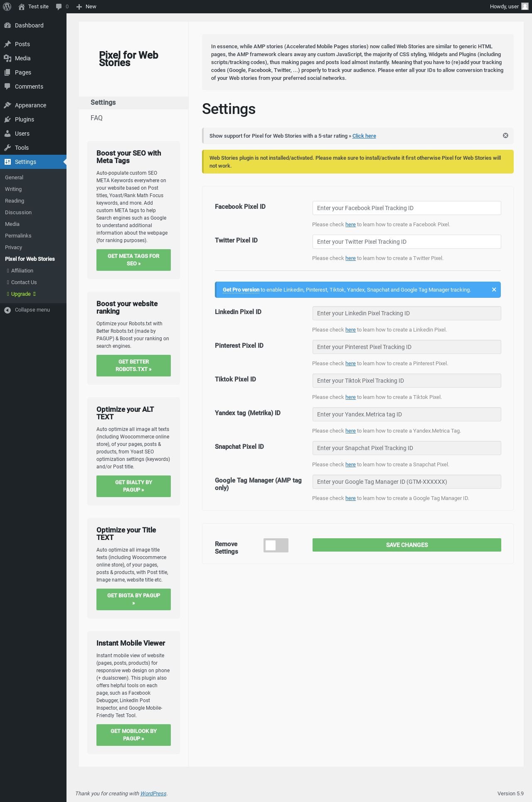
Task: Click Get Mobilook by Pagup button
Action: [133, 735]
